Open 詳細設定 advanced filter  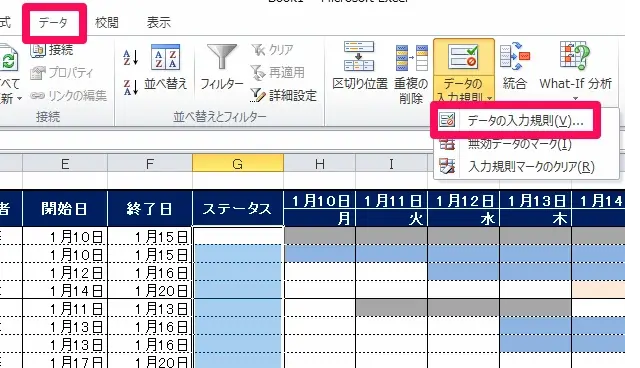(x=283, y=95)
